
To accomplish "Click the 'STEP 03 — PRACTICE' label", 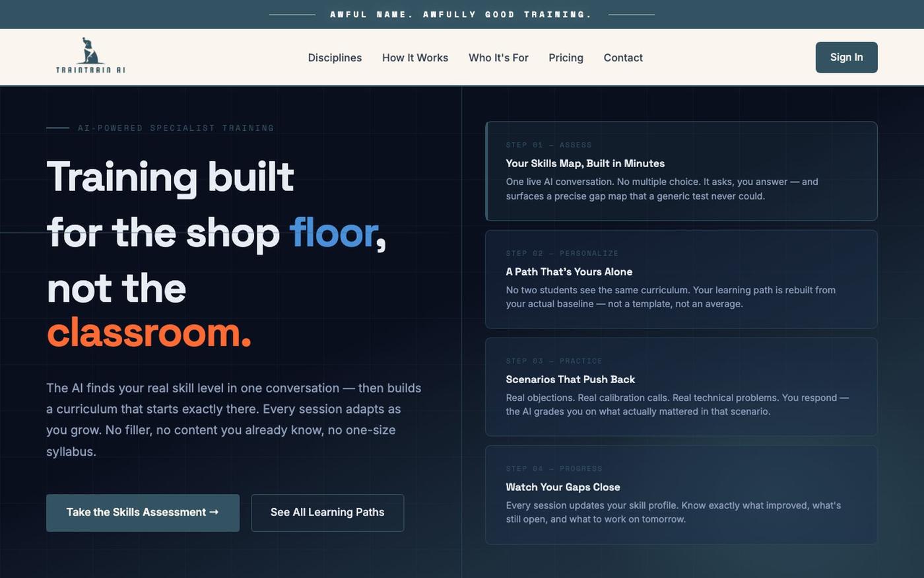I will pyautogui.click(x=554, y=361).
